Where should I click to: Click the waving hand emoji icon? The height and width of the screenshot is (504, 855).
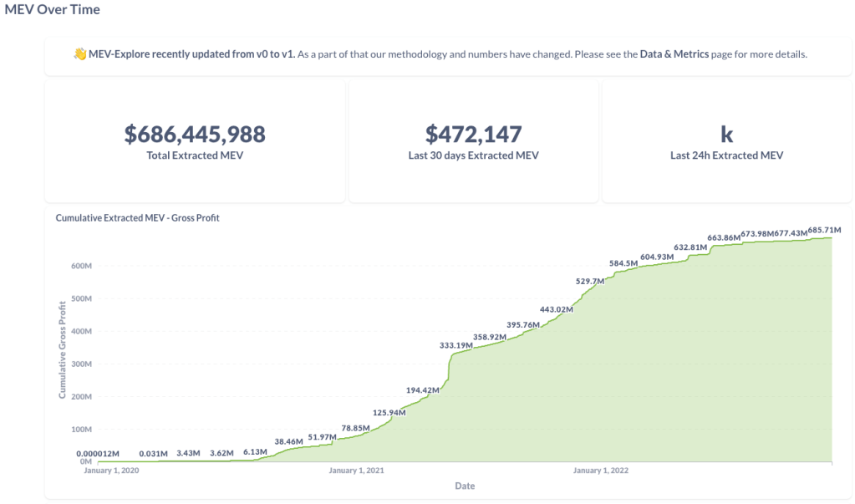coord(80,54)
